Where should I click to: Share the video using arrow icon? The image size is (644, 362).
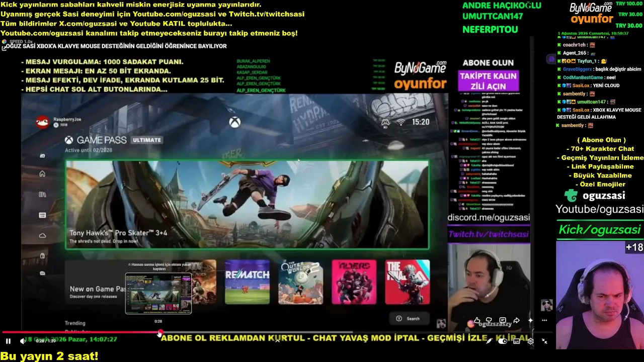(x=516, y=320)
